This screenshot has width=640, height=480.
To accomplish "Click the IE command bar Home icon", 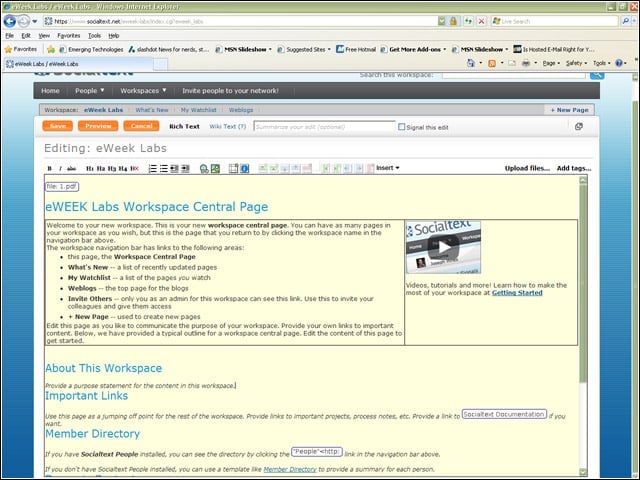I will point(471,63).
